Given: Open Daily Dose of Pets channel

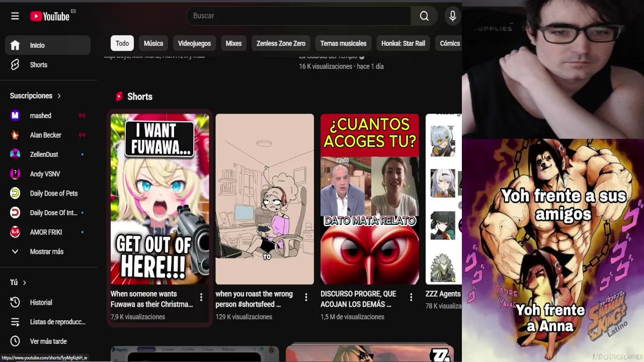Looking at the screenshot, I should (x=48, y=194).
